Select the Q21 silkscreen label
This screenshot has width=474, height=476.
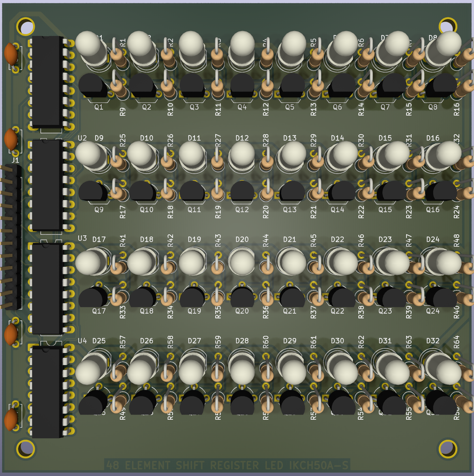tap(290, 311)
